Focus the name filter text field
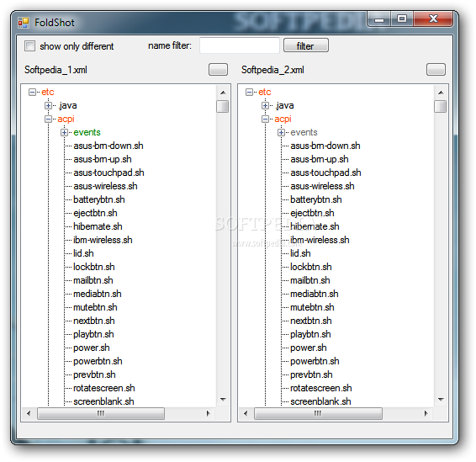The width and height of the screenshot is (476, 462). 240,45
